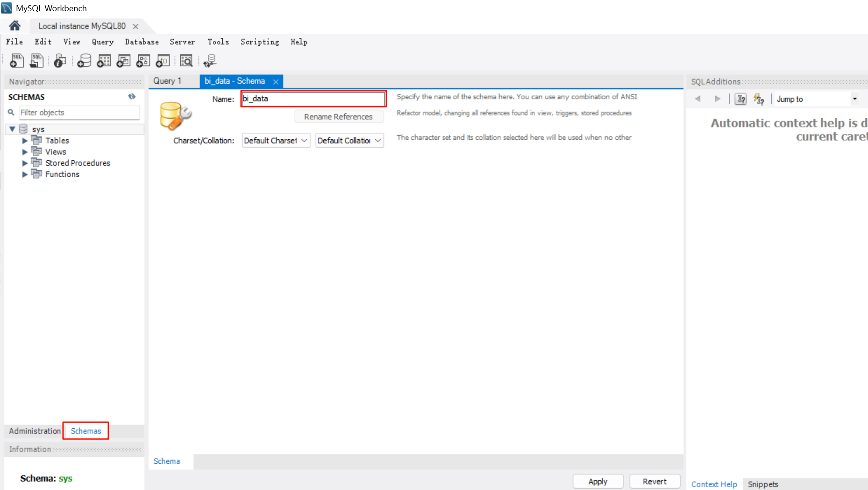Create a new view toolbar icon
Image resolution: width=868 pixels, height=490 pixels.
(123, 61)
